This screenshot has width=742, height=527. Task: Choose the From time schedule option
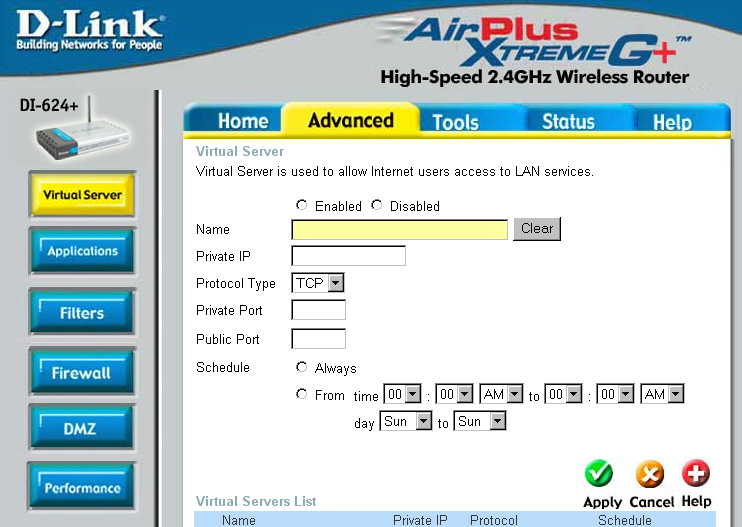coord(301,394)
